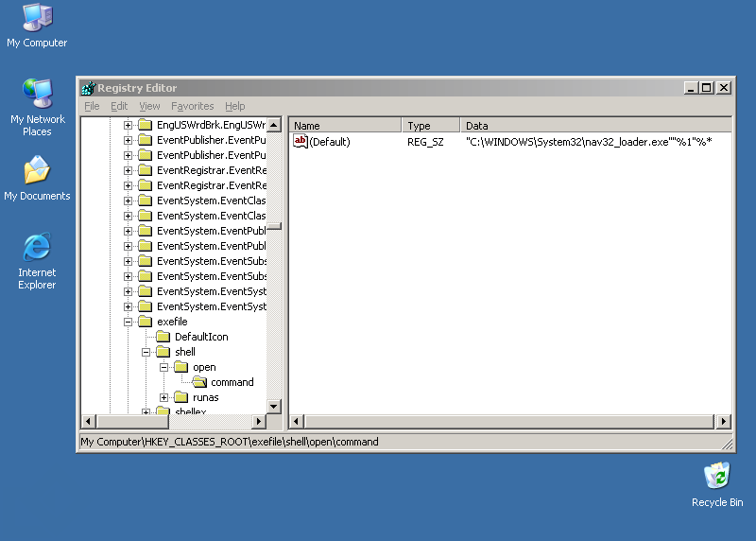Click the REG_SZ type cell
756x541 pixels.
point(425,142)
